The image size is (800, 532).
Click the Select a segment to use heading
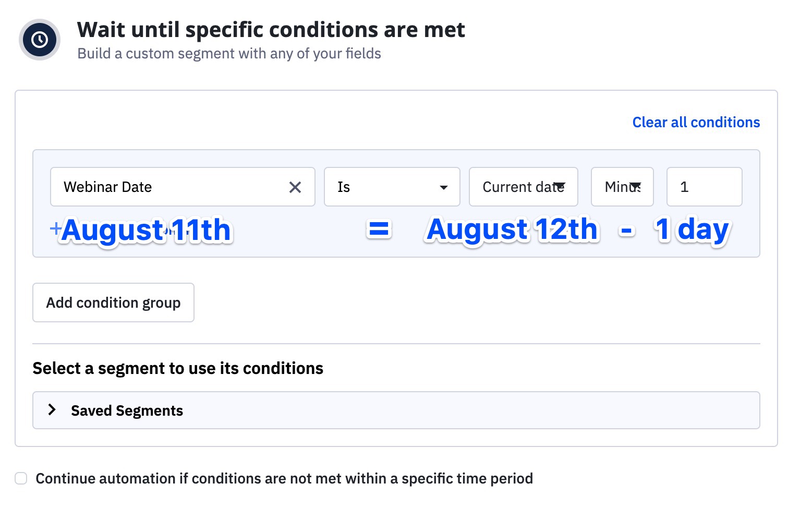[178, 368]
